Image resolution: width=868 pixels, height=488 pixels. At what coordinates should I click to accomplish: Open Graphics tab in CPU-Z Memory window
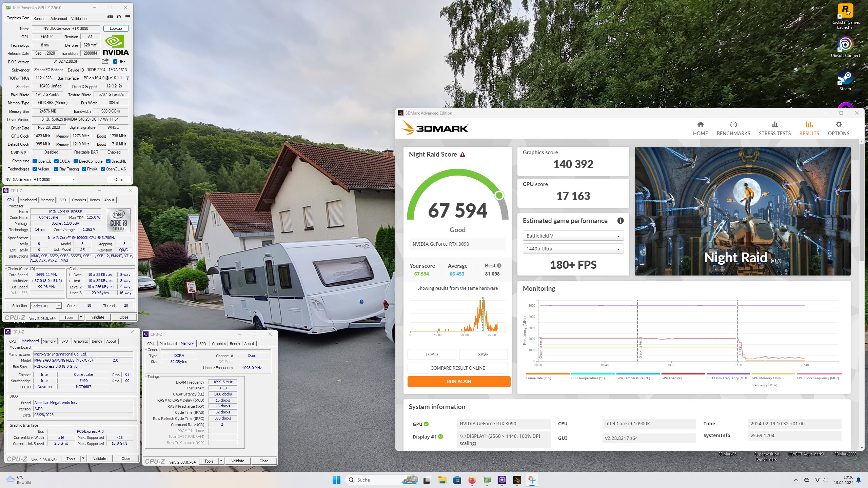click(x=219, y=344)
